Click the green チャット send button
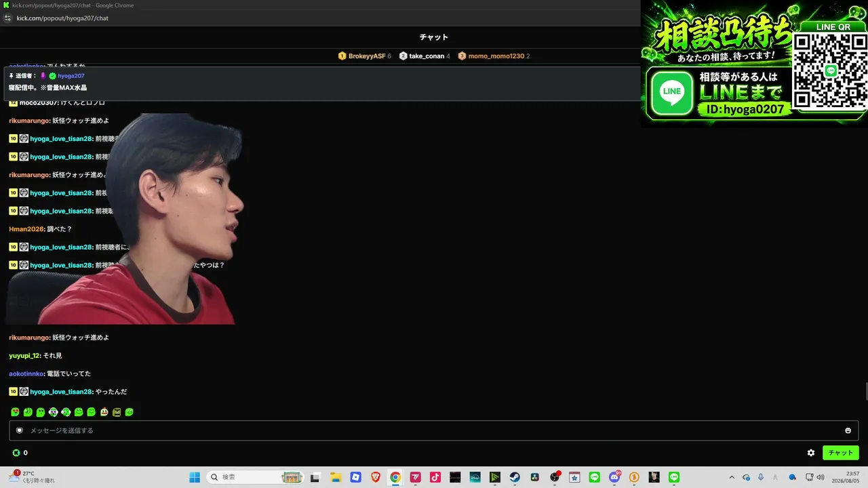This screenshot has height=488, width=868. point(841,453)
